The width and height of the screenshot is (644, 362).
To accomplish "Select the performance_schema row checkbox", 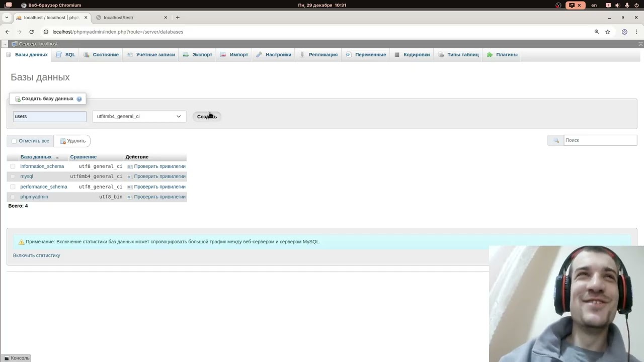I will (13, 187).
